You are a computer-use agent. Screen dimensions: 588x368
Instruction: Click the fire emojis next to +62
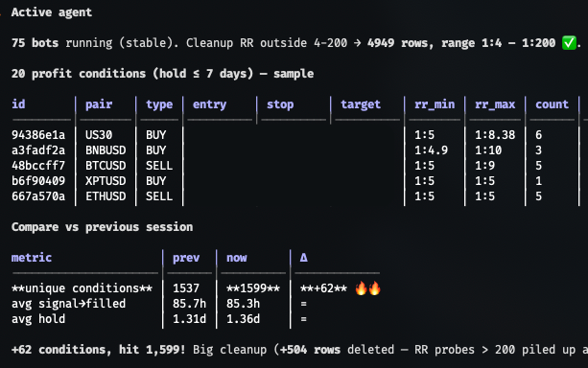(x=368, y=288)
